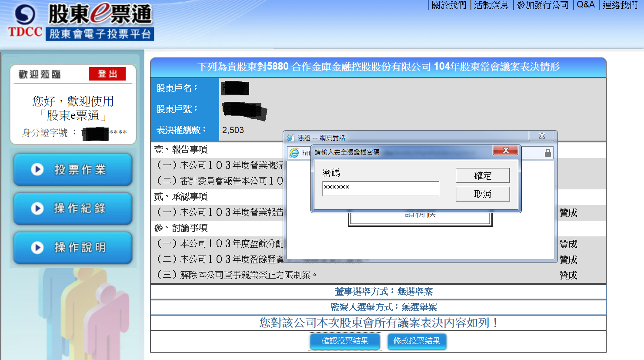Open Q&A in top navigation

click(x=585, y=5)
